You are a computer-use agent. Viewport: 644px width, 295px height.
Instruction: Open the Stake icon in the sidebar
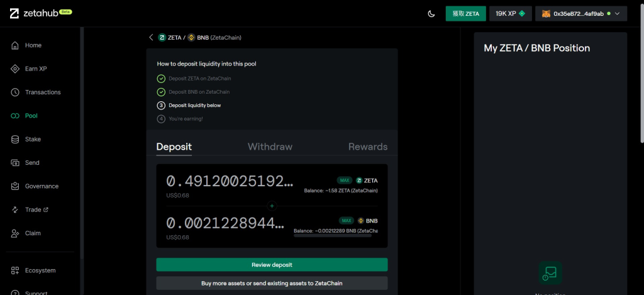pos(15,139)
